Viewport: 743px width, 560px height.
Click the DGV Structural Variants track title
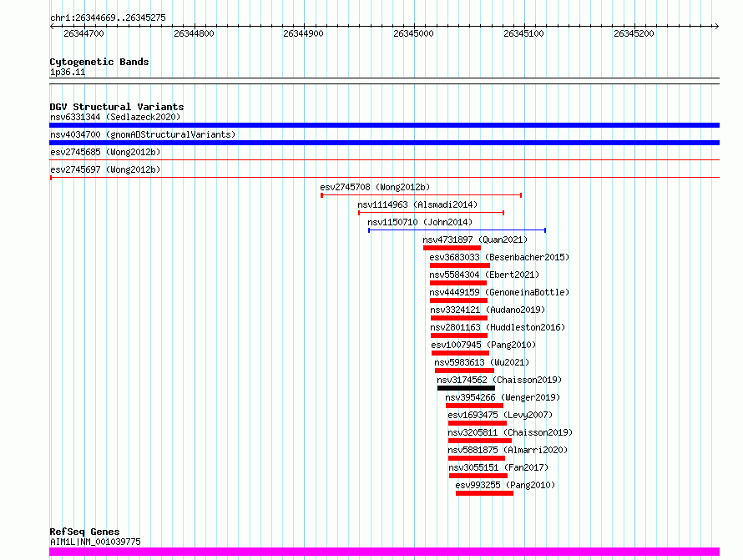[x=117, y=107]
